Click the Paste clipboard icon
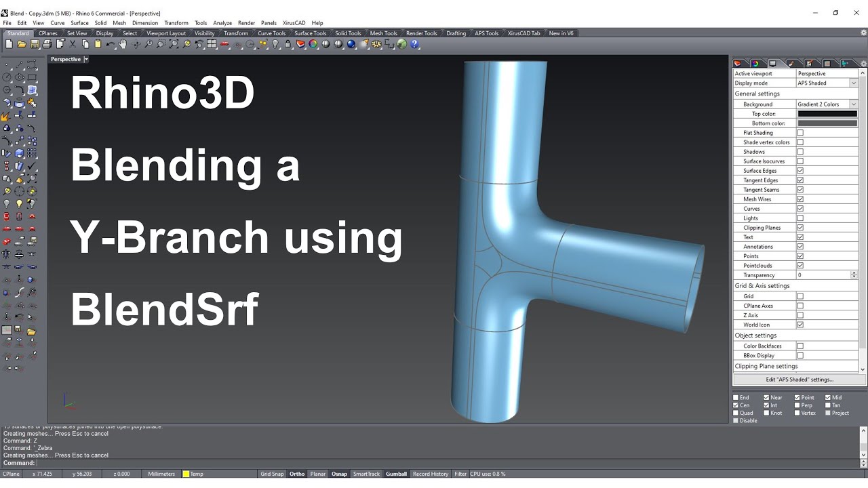This screenshot has height=488, width=868. (98, 44)
